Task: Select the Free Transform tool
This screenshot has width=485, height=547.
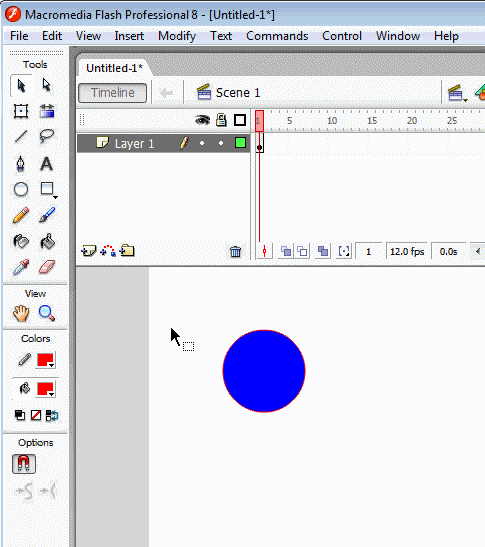Action: (21, 111)
